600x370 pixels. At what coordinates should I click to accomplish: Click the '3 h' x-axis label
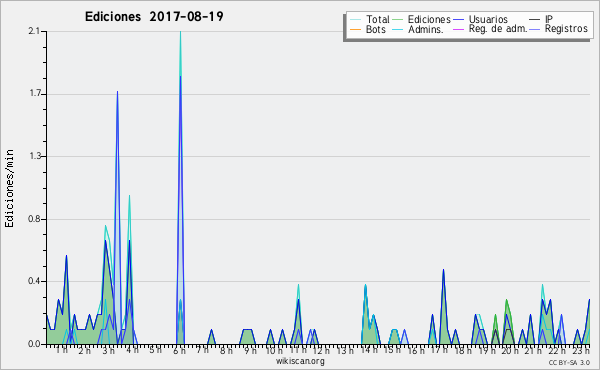click(108, 350)
